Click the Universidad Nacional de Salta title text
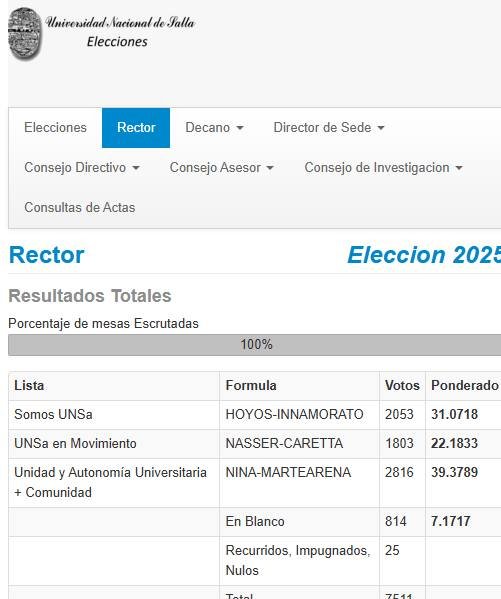Viewport: 501px width, 599px height. (x=120, y=23)
